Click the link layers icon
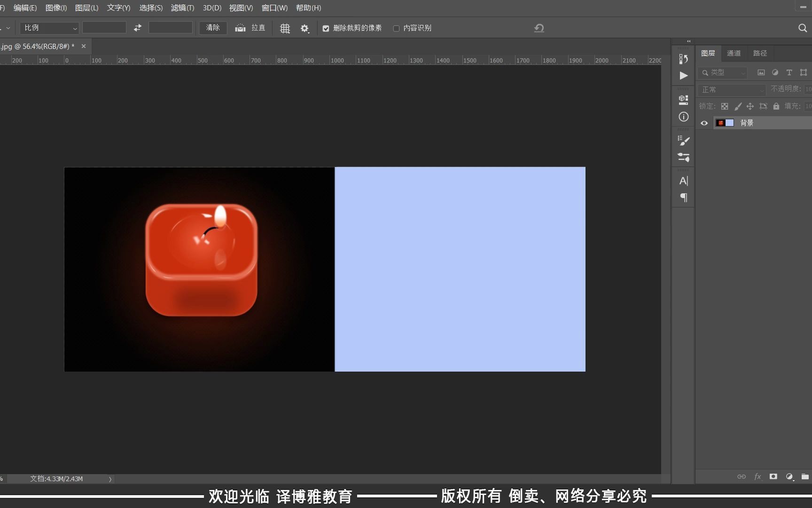The image size is (812, 508). point(742,476)
